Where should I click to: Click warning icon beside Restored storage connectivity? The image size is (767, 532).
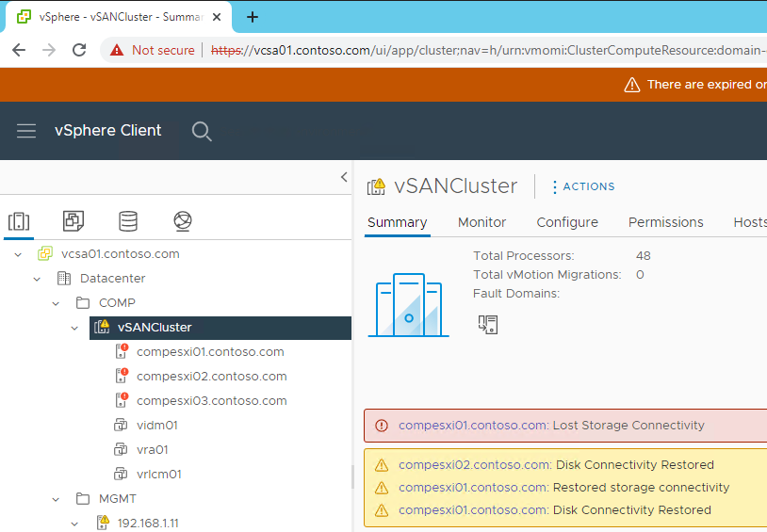click(x=382, y=488)
